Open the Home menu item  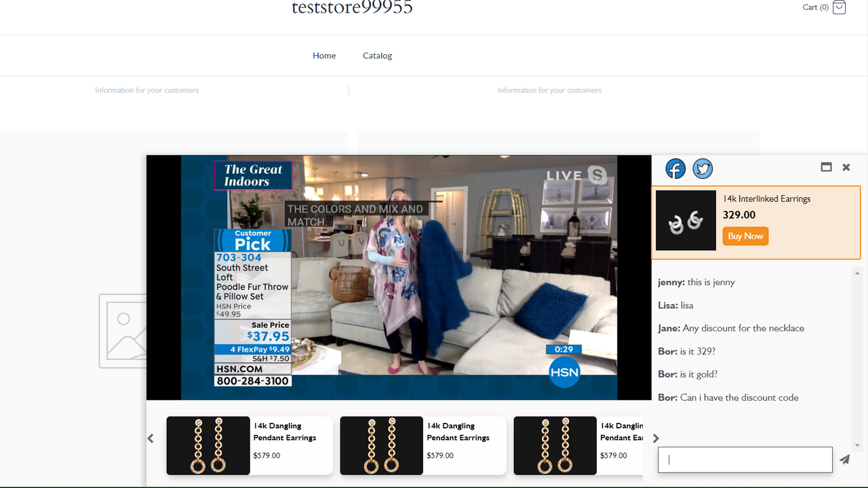[x=324, y=56]
